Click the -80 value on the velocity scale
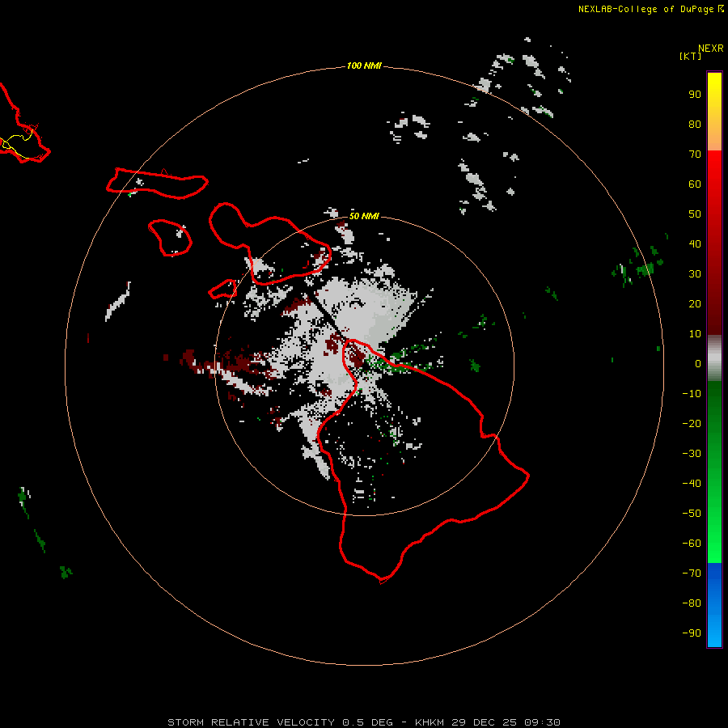 pos(692,603)
